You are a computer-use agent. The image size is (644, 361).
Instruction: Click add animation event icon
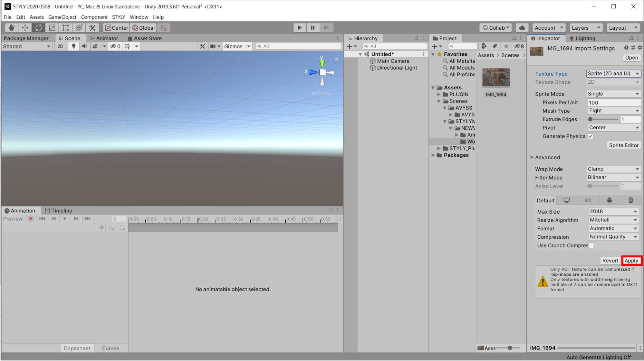[x=122, y=228]
